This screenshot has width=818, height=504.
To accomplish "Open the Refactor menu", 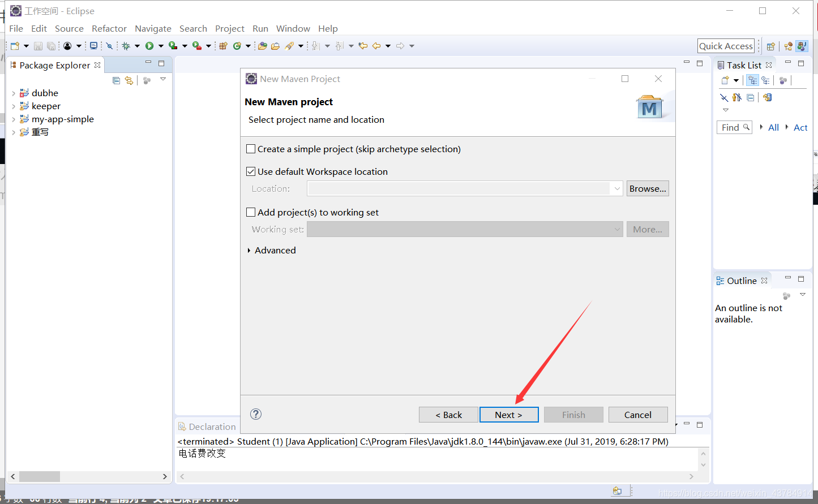I will [x=109, y=28].
